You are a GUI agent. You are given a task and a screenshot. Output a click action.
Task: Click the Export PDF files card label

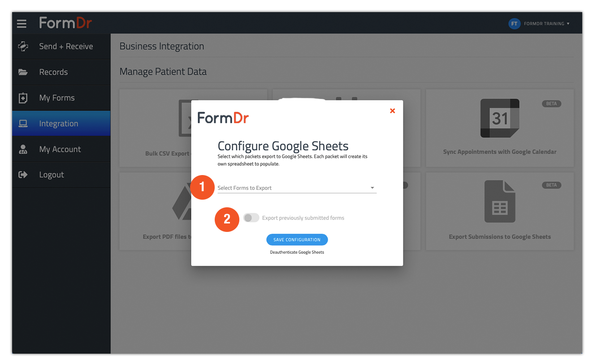tap(167, 237)
